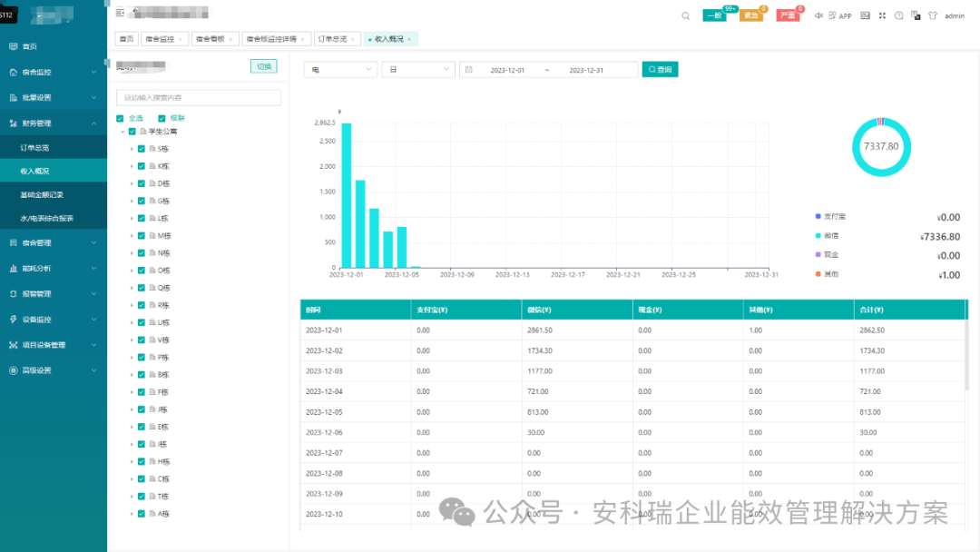Image resolution: width=980 pixels, height=552 pixels.
Task: Expand the O栋 tree node
Action: (x=132, y=271)
